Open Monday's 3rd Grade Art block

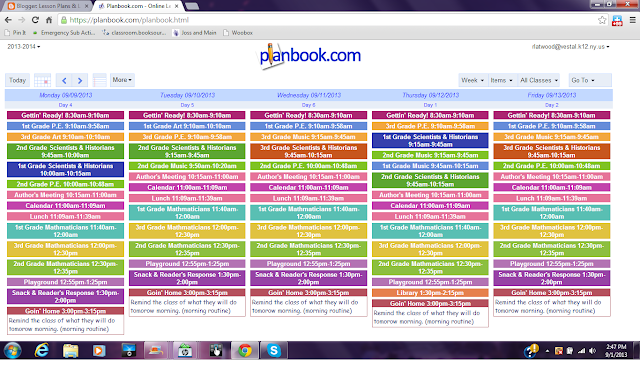pyautogui.click(x=65, y=137)
